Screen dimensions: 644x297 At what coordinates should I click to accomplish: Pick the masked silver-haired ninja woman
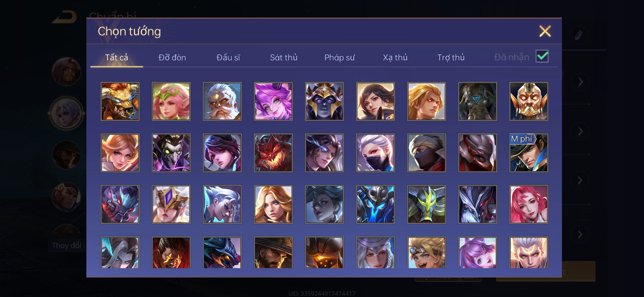[x=375, y=153]
